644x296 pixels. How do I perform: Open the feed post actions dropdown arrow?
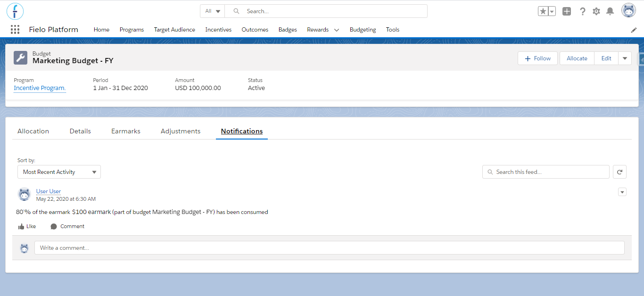pyautogui.click(x=622, y=192)
